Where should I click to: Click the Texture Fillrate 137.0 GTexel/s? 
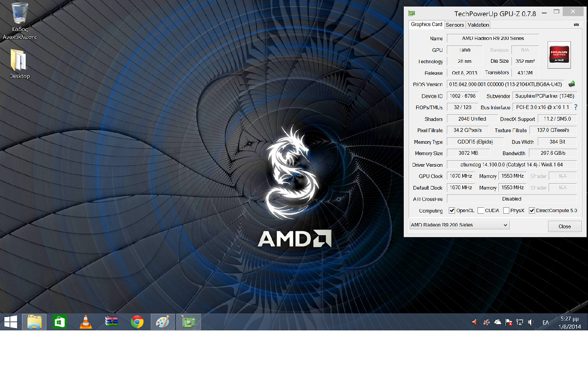[x=553, y=130]
